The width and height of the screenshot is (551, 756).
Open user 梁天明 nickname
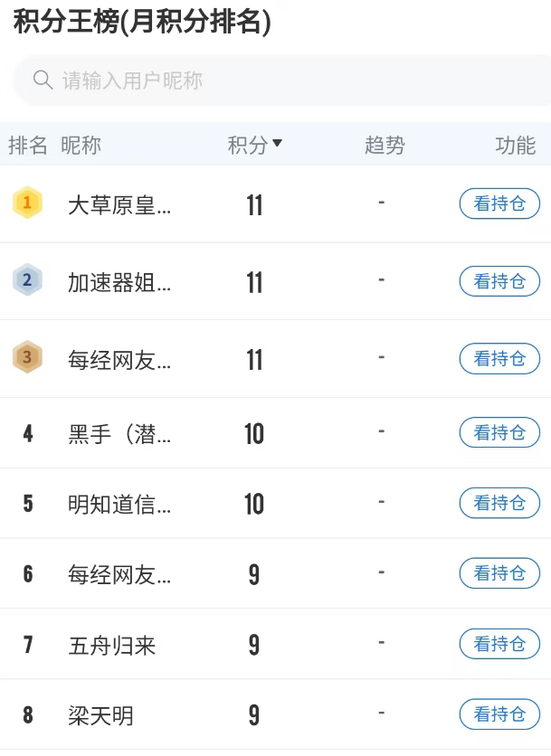tap(100, 716)
